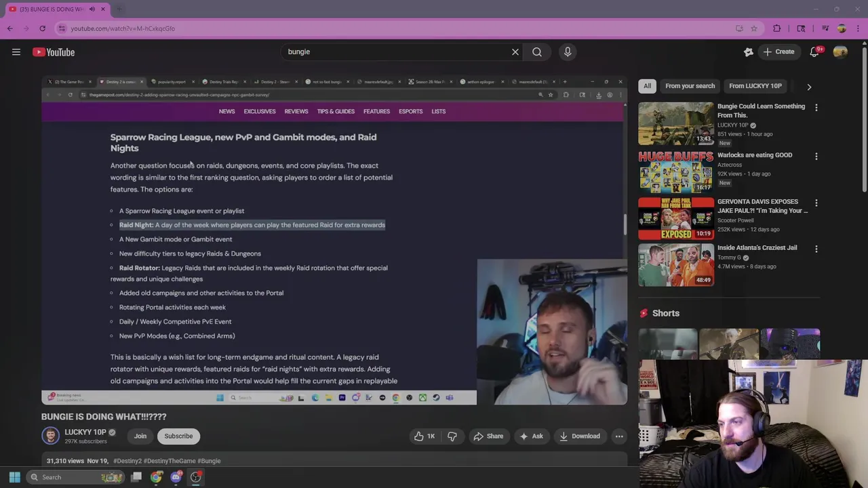
Task: Start voice search with microphone icon
Action: point(568,52)
